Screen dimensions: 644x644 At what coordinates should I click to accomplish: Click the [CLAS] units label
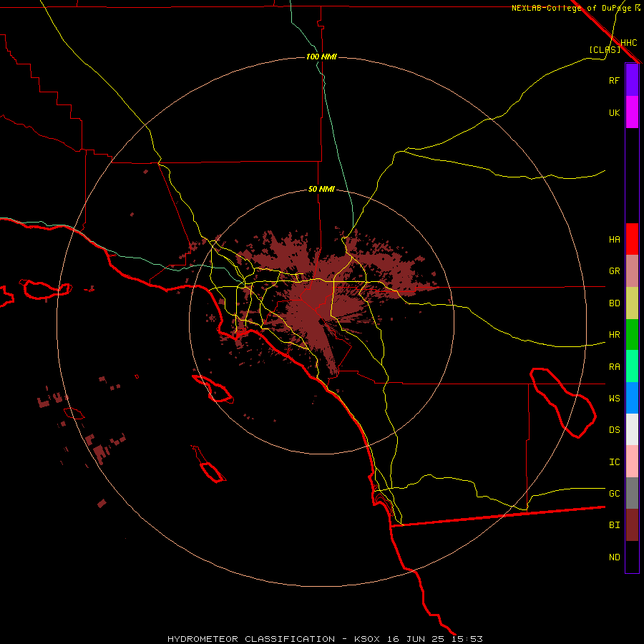click(x=605, y=49)
